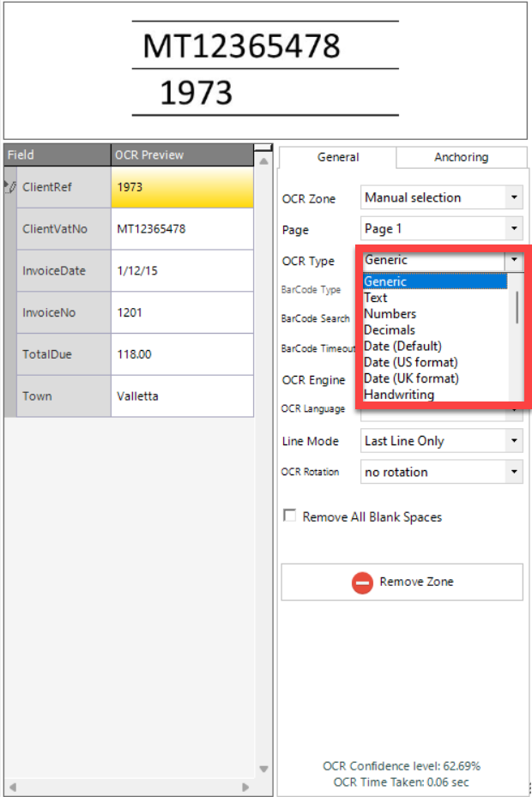The height and width of the screenshot is (797, 532).
Task: Collapse the OCR Type dropdown arrow
Action: [x=514, y=260]
